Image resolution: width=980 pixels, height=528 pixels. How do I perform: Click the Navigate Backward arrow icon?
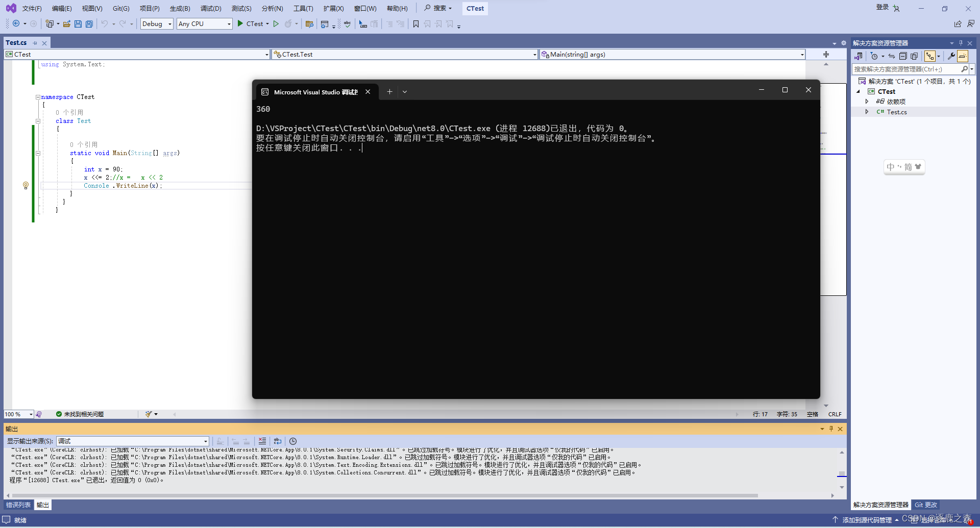tap(16, 23)
